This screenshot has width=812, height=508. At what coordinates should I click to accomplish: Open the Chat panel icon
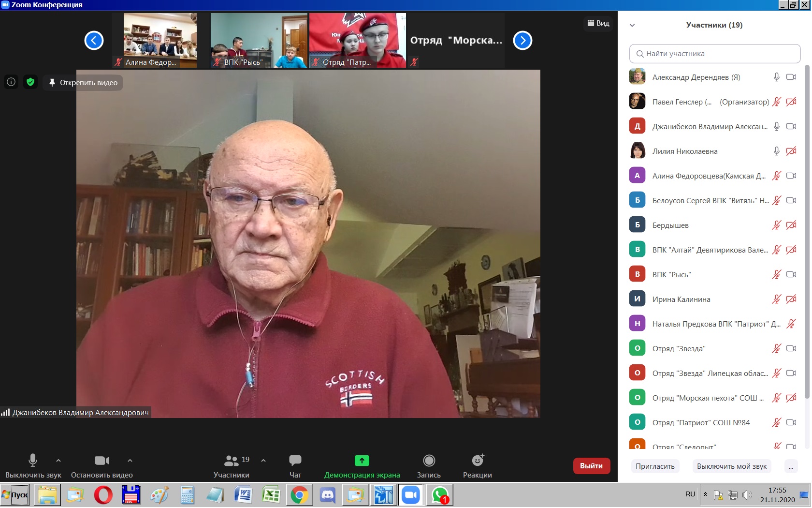(x=295, y=460)
